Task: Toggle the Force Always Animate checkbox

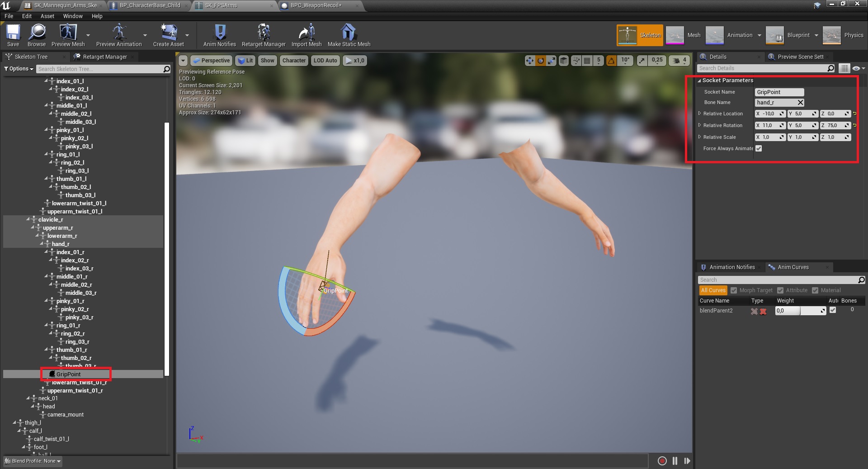Action: click(x=759, y=148)
